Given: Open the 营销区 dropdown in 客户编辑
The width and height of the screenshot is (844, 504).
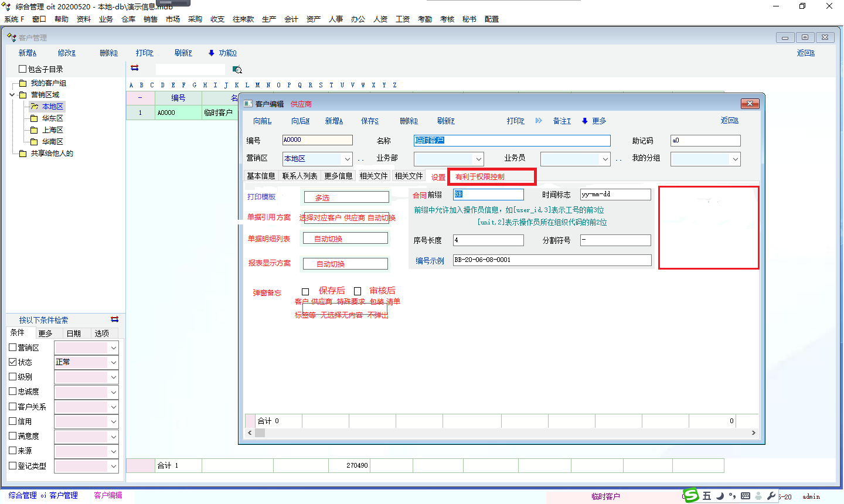Looking at the screenshot, I should point(348,159).
